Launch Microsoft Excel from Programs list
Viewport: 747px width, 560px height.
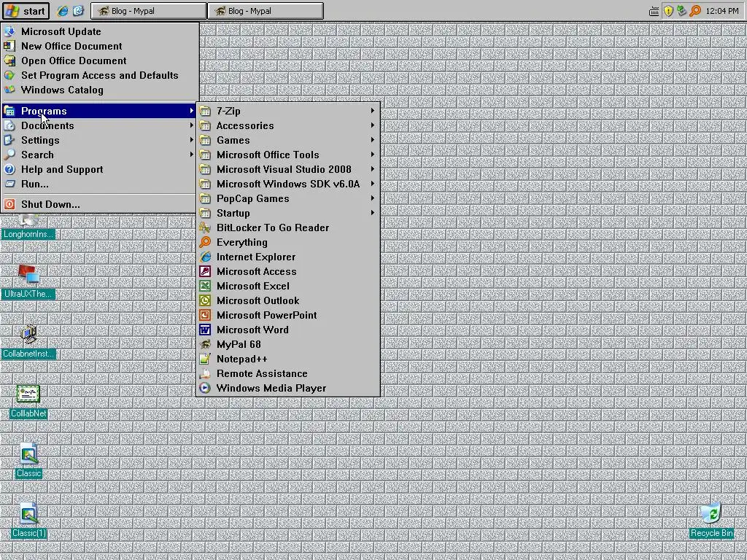pyautogui.click(x=287, y=286)
